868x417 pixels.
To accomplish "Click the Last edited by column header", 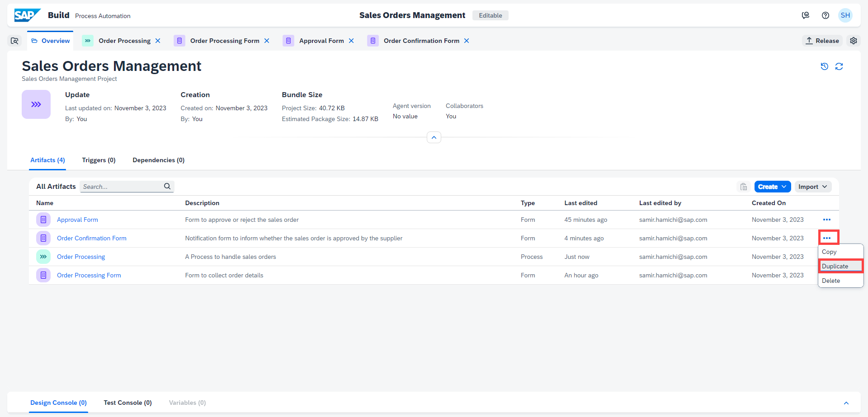I will point(660,203).
